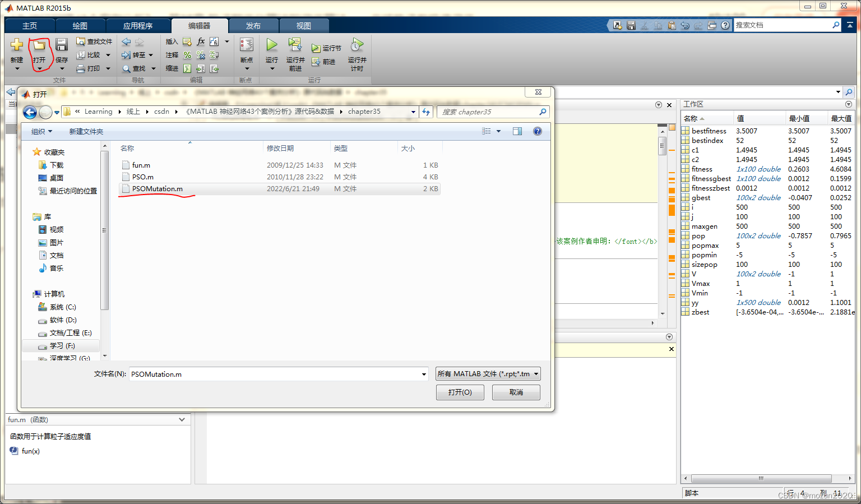Click the quick access save icon

point(631,25)
